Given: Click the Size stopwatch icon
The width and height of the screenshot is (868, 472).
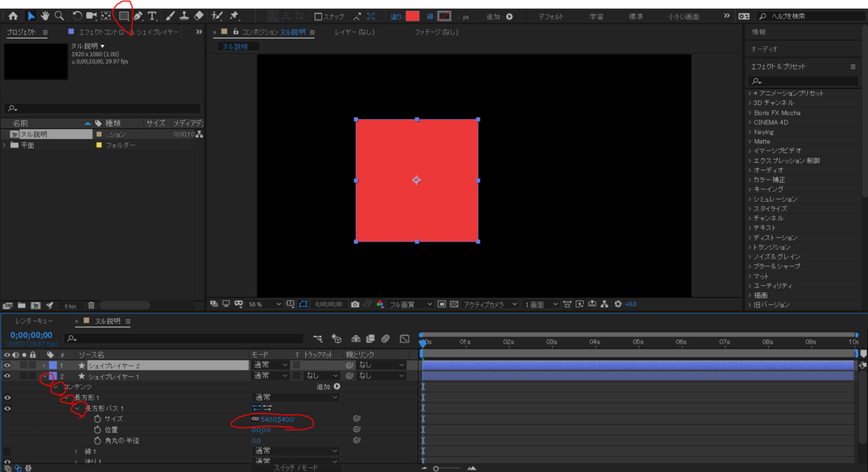Looking at the screenshot, I should point(97,419).
